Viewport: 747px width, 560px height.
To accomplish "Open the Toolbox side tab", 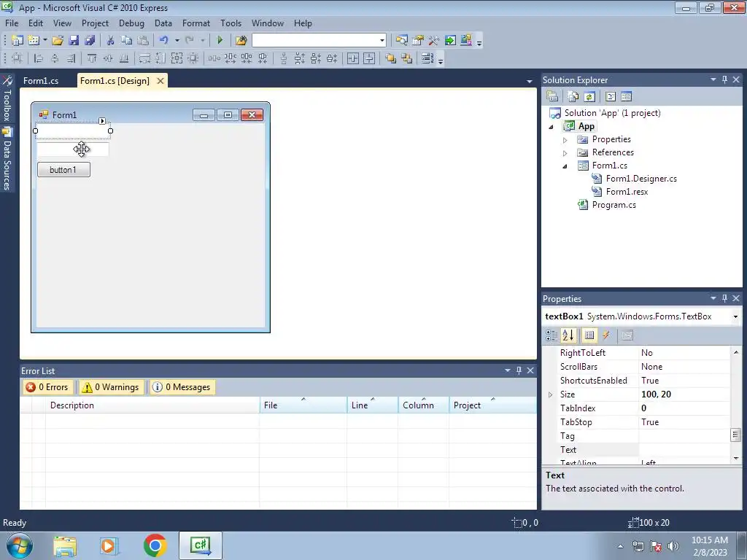I will click(7, 98).
